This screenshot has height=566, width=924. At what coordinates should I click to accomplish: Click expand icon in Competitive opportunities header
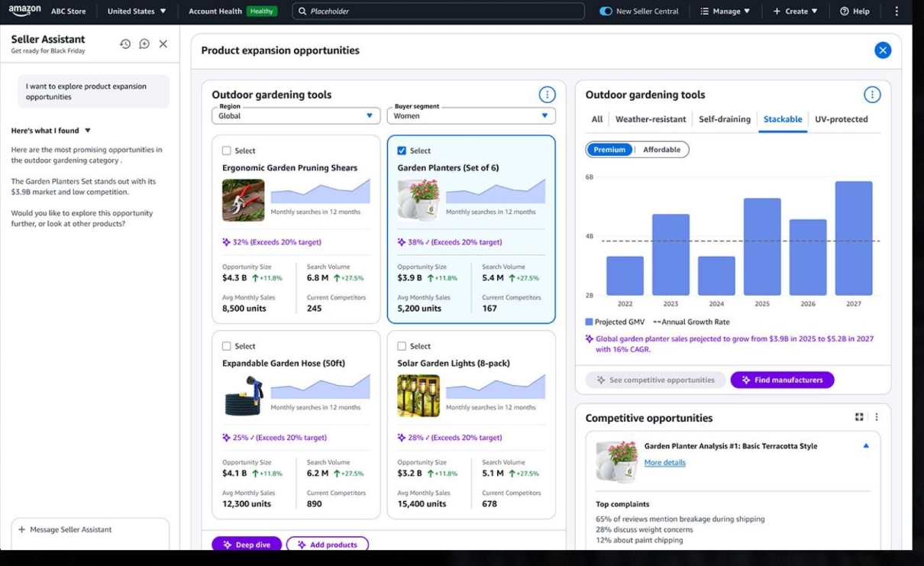pos(859,417)
